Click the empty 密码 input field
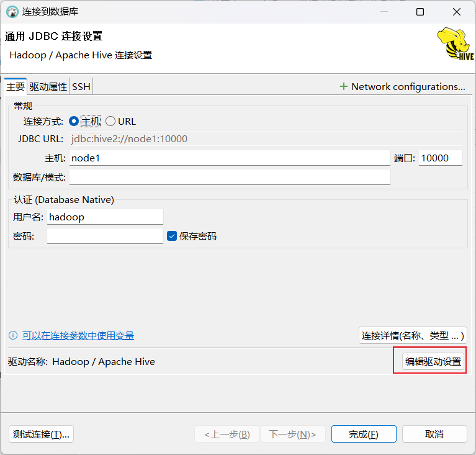The height and width of the screenshot is (455, 476). [x=105, y=236]
